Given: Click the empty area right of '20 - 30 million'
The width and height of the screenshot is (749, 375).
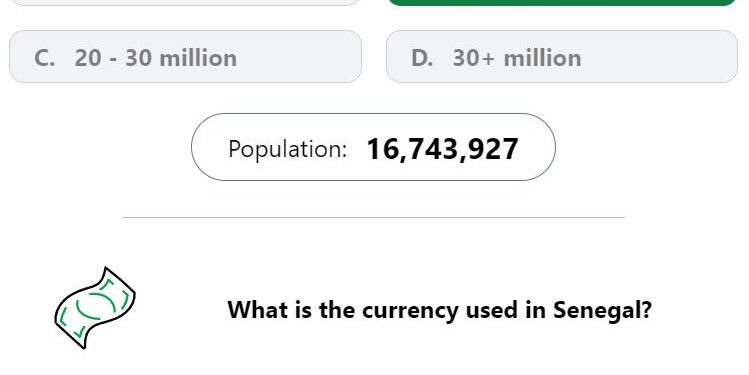Looking at the screenshot, I should coord(299,57).
